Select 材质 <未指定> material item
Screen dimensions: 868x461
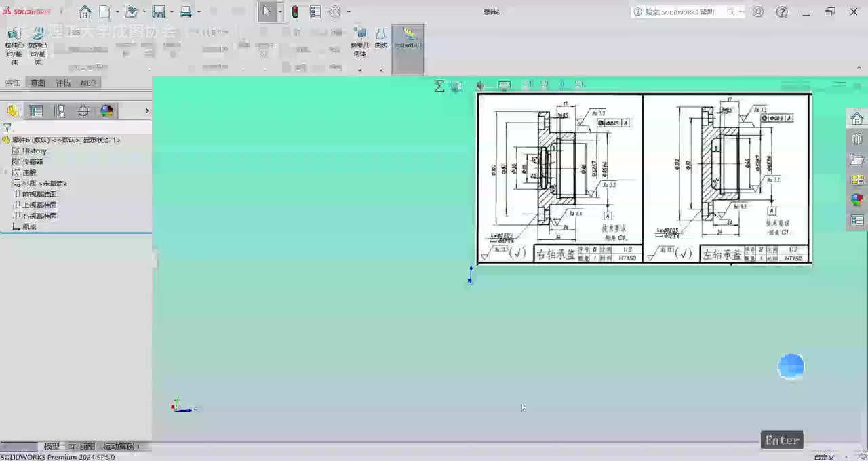[x=40, y=183]
